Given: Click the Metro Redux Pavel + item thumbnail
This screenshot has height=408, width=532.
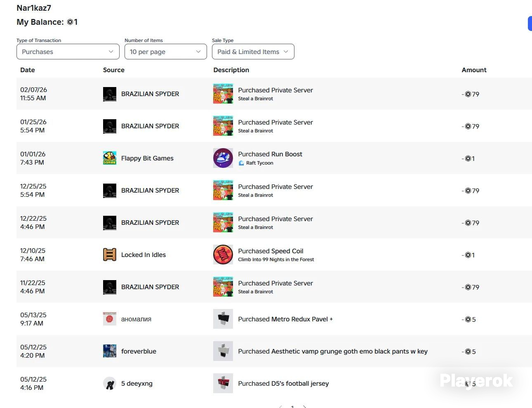Looking at the screenshot, I should pyautogui.click(x=223, y=319).
